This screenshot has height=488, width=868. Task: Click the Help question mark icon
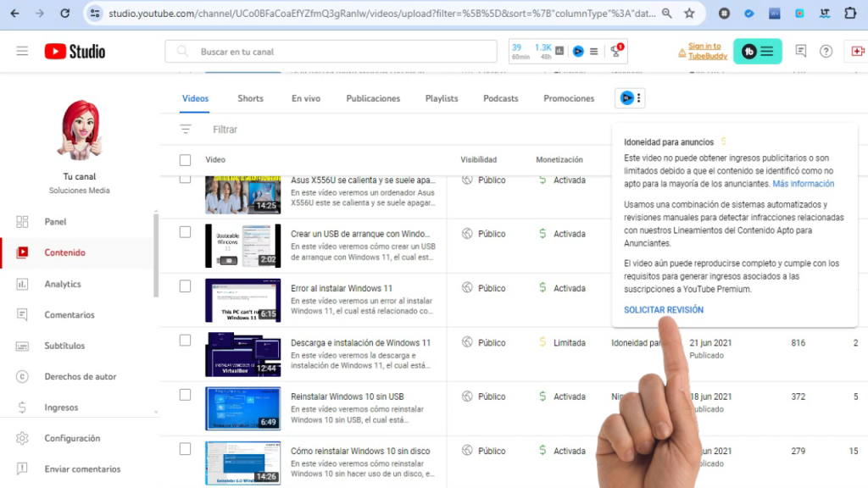coord(826,52)
